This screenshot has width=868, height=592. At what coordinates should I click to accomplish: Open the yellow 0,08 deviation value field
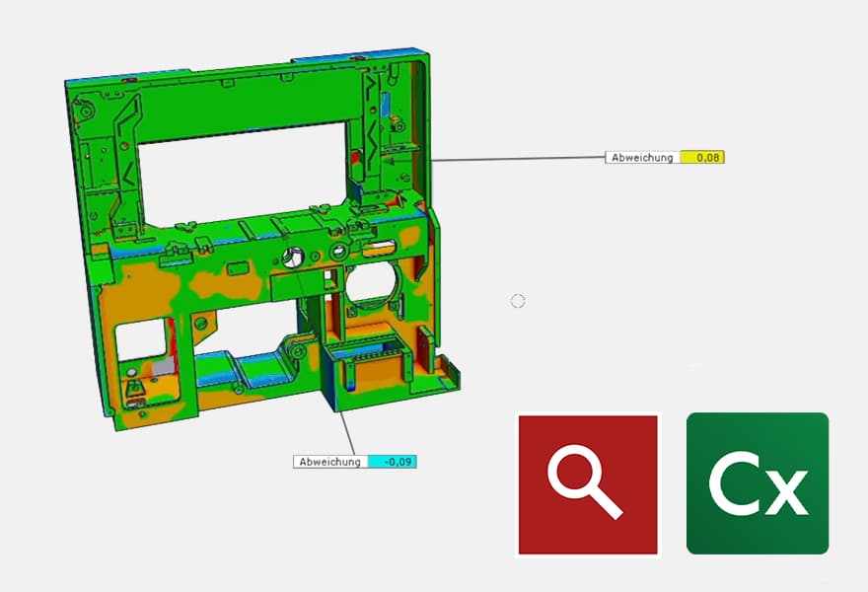pos(704,156)
